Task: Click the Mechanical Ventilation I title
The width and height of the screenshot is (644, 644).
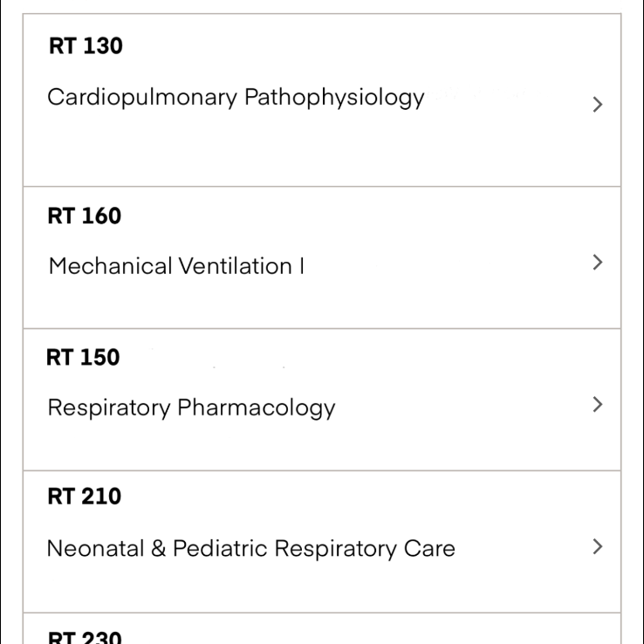Action: [176, 266]
